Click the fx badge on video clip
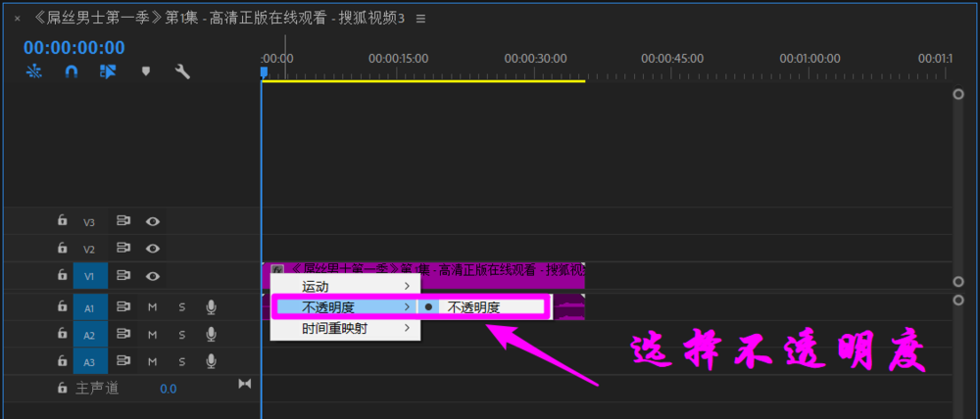Screen dimensions: 980x419 [278, 270]
